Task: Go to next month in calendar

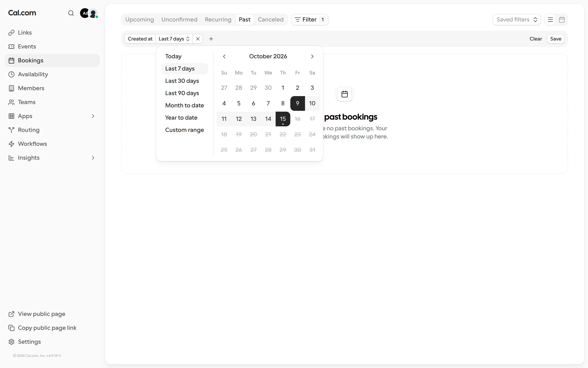Action: tap(312, 56)
